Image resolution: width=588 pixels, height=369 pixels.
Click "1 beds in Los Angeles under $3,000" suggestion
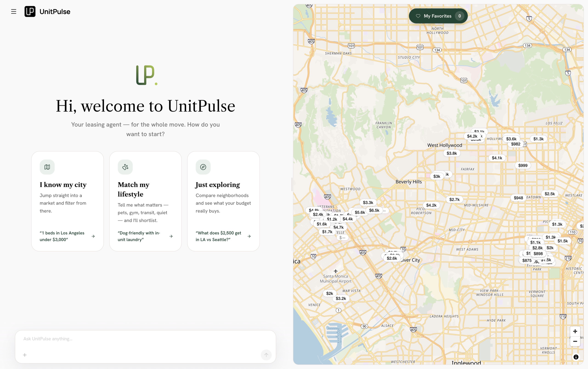pyautogui.click(x=62, y=236)
